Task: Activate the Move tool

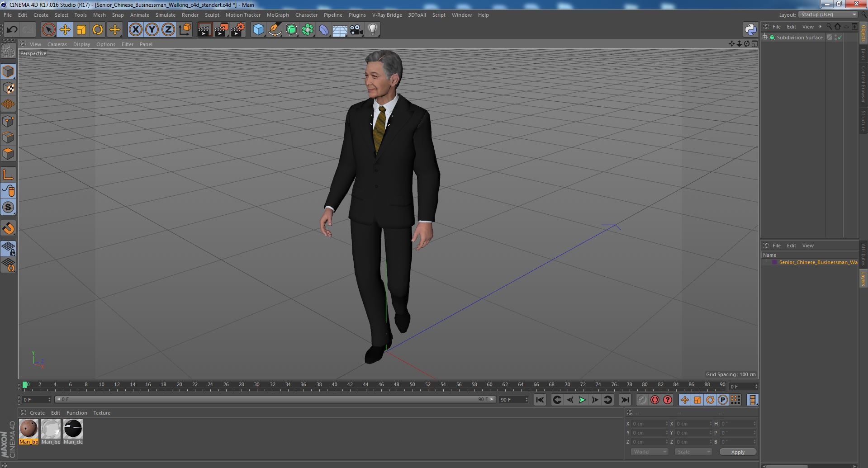Action: (65, 30)
